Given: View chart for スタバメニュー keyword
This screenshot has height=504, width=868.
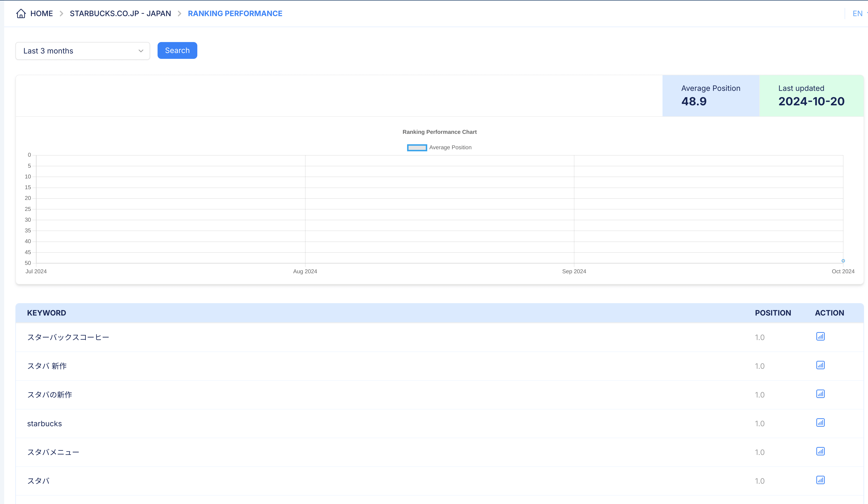Looking at the screenshot, I should (x=820, y=451).
